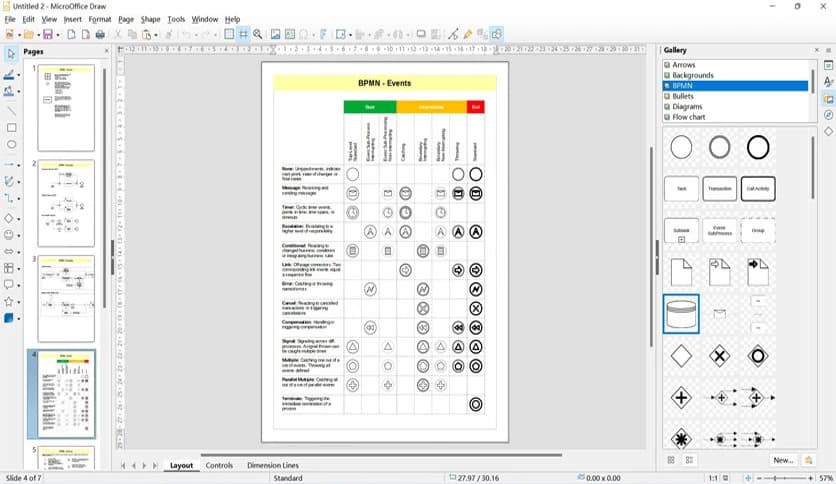Insert a text box from toolbar
Image resolution: width=836 pixels, height=484 pixels.
tap(290, 35)
